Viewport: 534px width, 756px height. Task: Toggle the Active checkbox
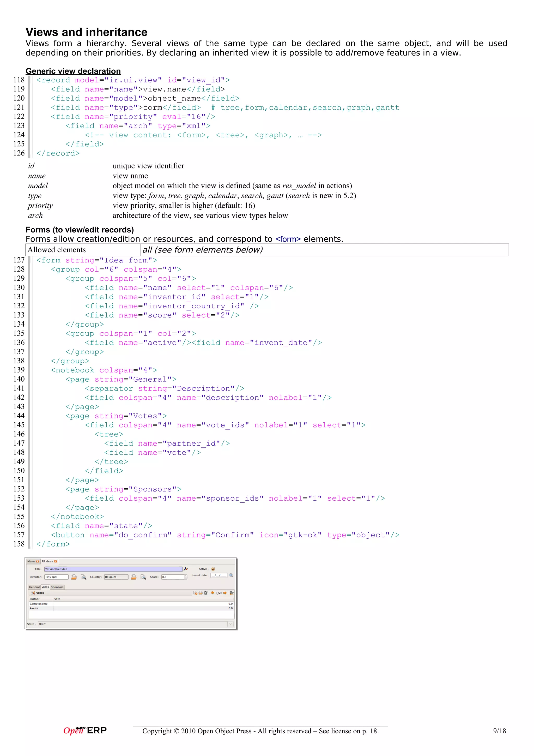[x=213, y=569]
